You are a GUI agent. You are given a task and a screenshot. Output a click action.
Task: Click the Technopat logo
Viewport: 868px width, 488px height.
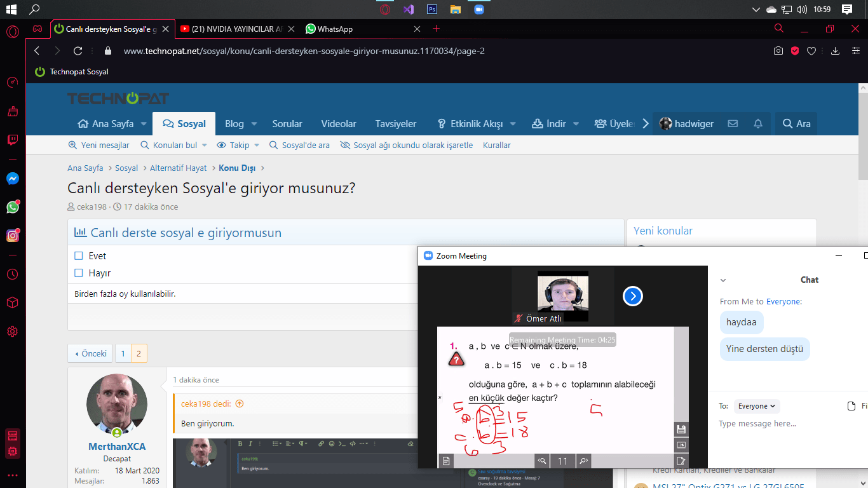click(118, 98)
